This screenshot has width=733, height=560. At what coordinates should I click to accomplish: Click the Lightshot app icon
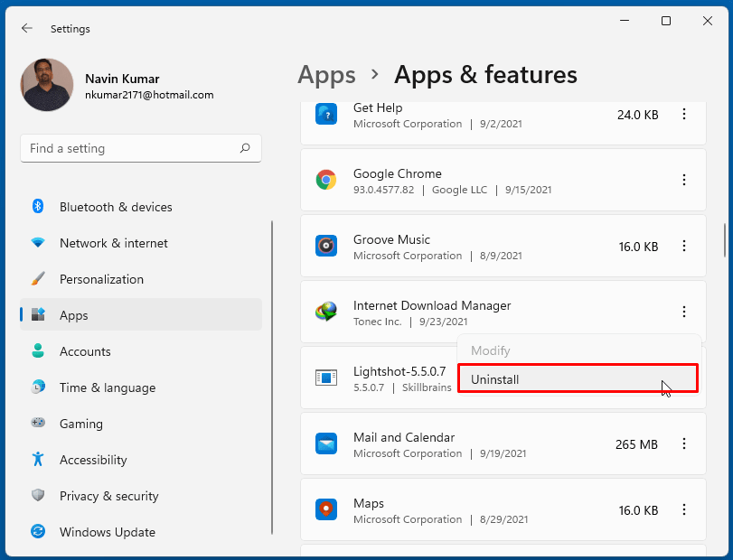point(326,378)
